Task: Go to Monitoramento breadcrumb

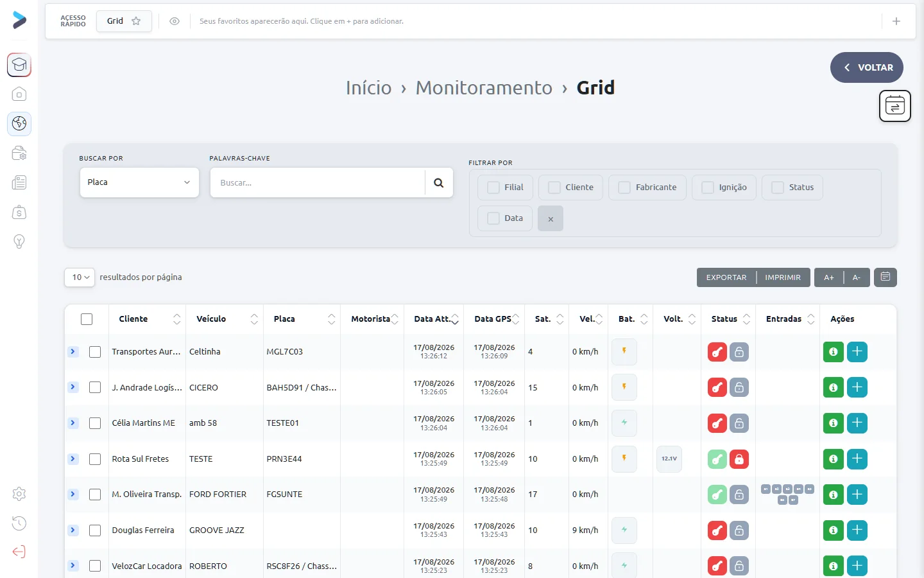Action: pos(484,87)
